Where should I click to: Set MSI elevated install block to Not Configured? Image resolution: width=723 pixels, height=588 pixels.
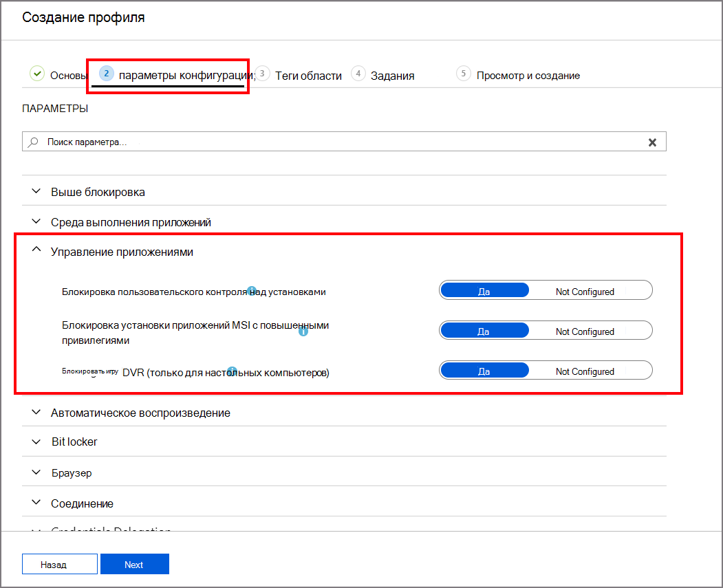tap(585, 331)
